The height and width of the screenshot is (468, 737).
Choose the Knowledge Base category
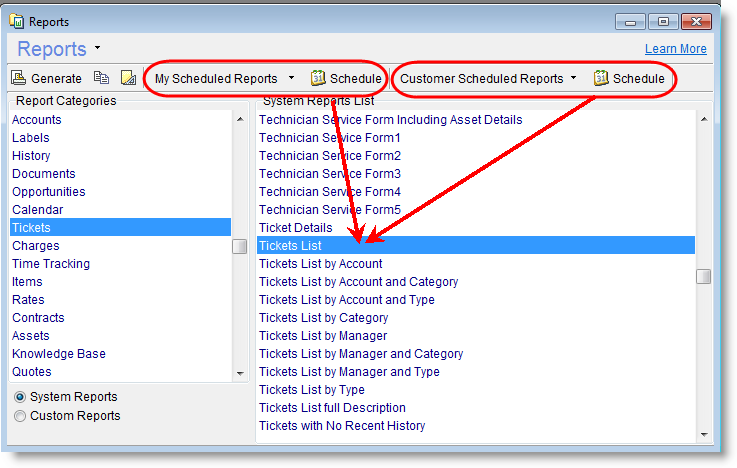pyautogui.click(x=58, y=354)
